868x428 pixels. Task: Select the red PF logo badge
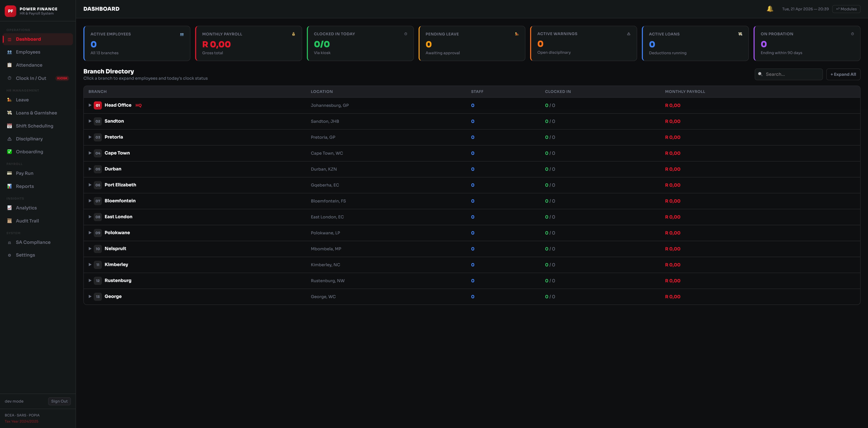[x=11, y=11]
